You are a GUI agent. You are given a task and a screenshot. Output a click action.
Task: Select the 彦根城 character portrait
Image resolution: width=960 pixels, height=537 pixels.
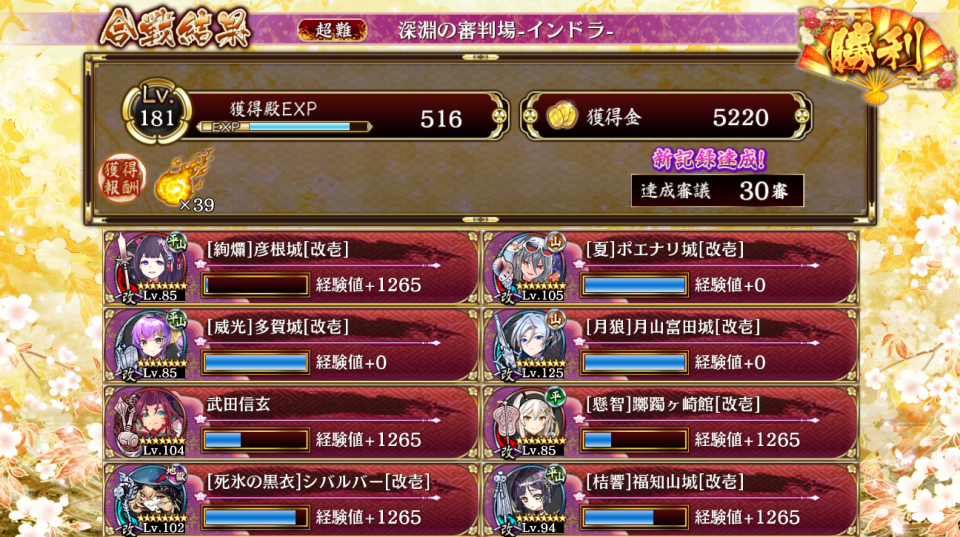click(x=150, y=268)
